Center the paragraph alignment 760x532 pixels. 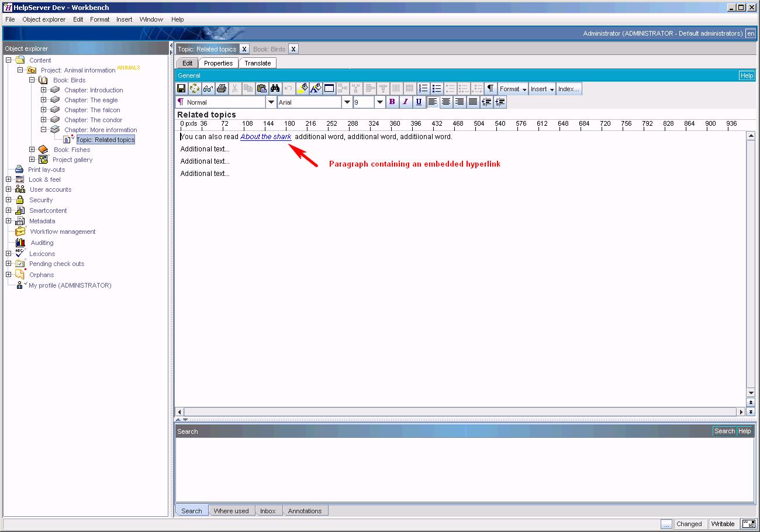coord(446,102)
